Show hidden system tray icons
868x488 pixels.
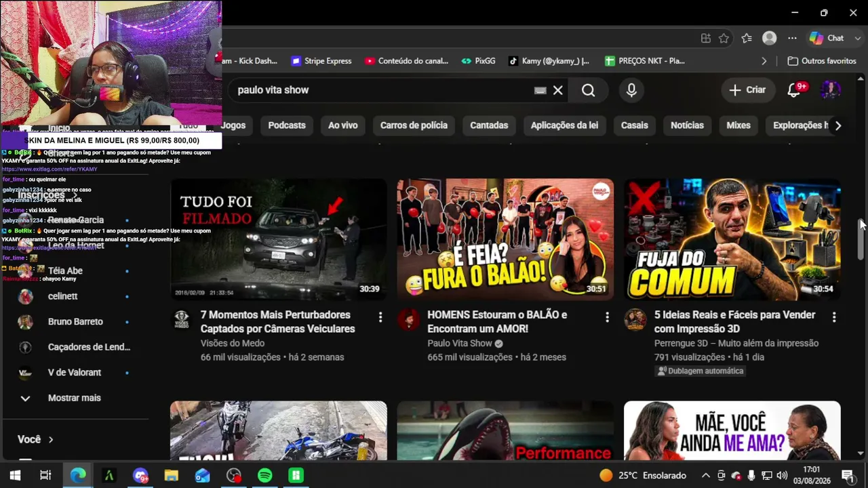[x=705, y=476]
